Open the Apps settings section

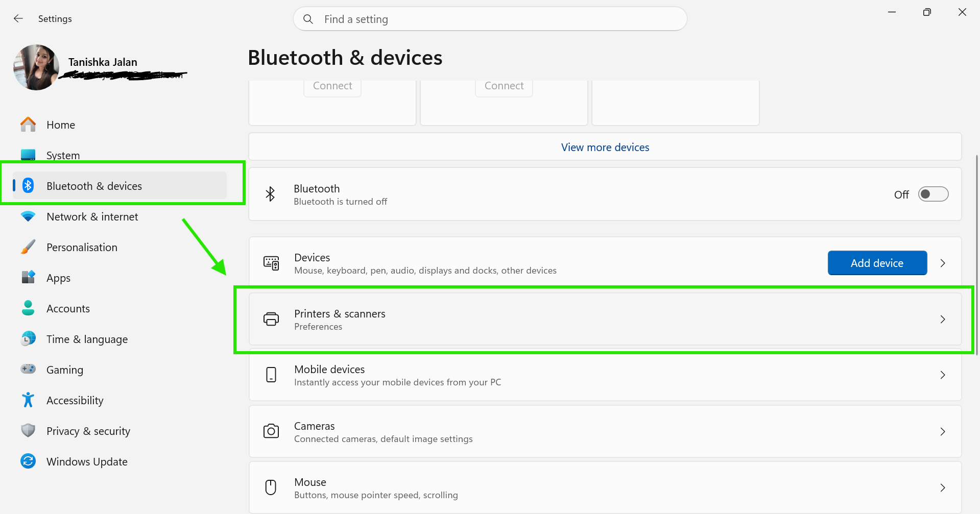click(120, 278)
